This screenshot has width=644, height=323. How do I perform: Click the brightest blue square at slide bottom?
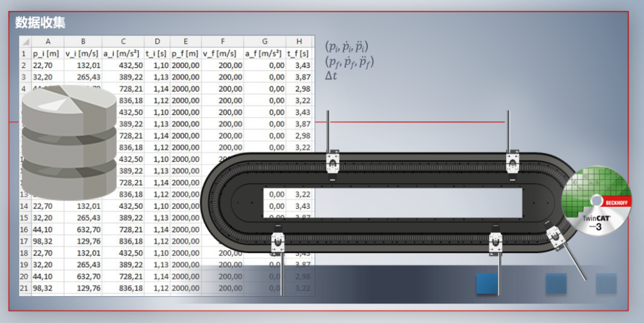pyautogui.click(x=487, y=283)
